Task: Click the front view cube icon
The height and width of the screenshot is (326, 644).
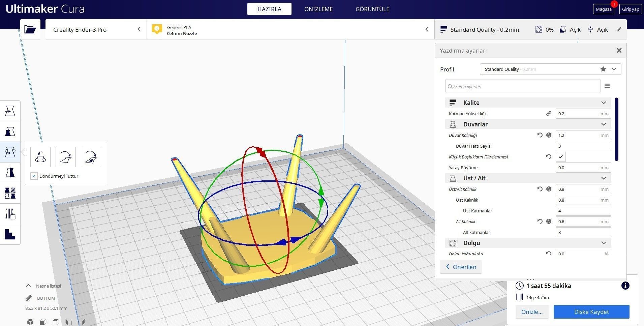Action: tap(43, 322)
